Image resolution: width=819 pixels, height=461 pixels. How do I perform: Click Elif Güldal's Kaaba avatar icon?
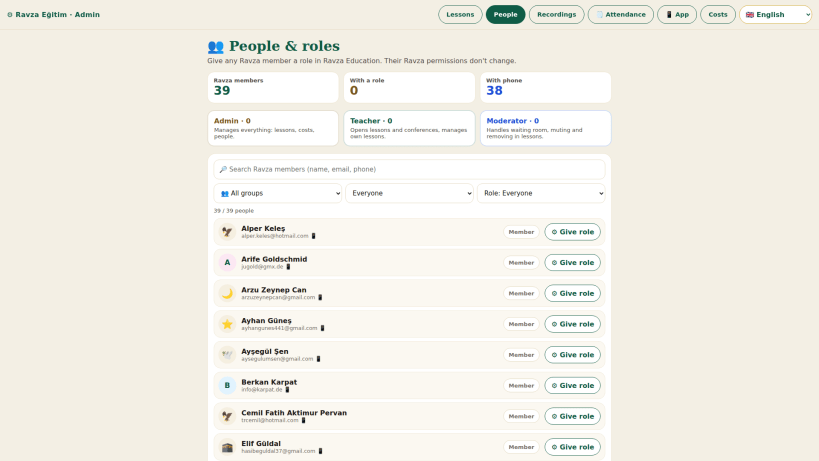click(x=227, y=447)
